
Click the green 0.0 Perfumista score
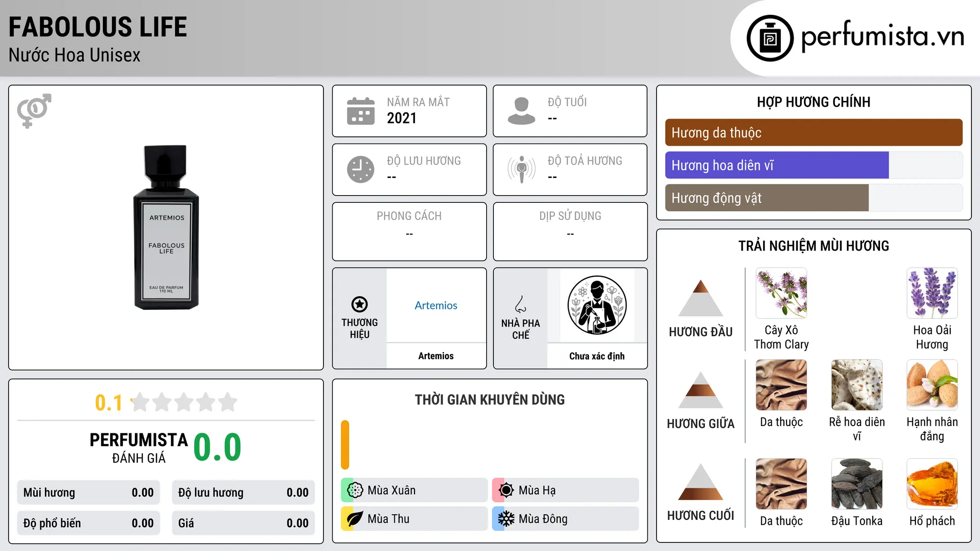click(217, 447)
